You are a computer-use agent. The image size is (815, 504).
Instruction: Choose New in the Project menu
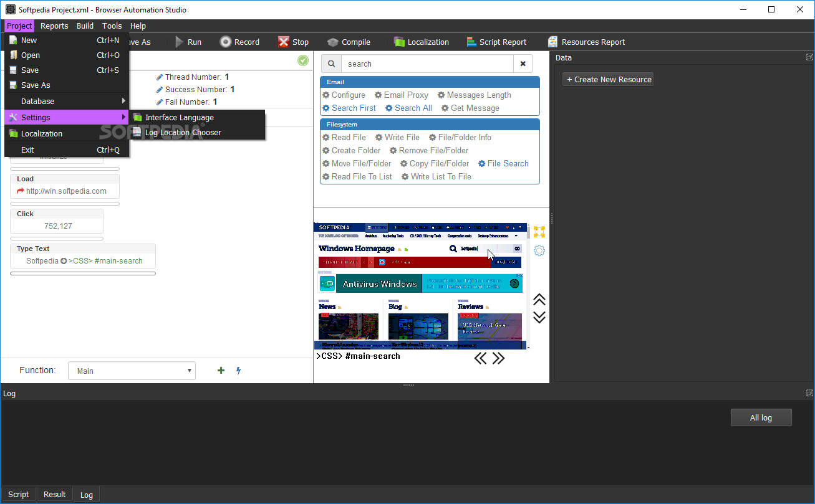click(67, 40)
